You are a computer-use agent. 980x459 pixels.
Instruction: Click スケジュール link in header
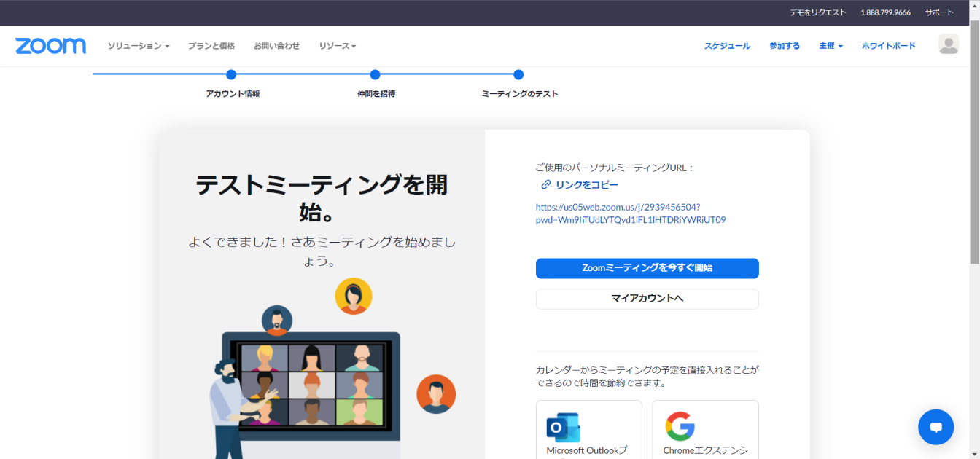point(726,46)
